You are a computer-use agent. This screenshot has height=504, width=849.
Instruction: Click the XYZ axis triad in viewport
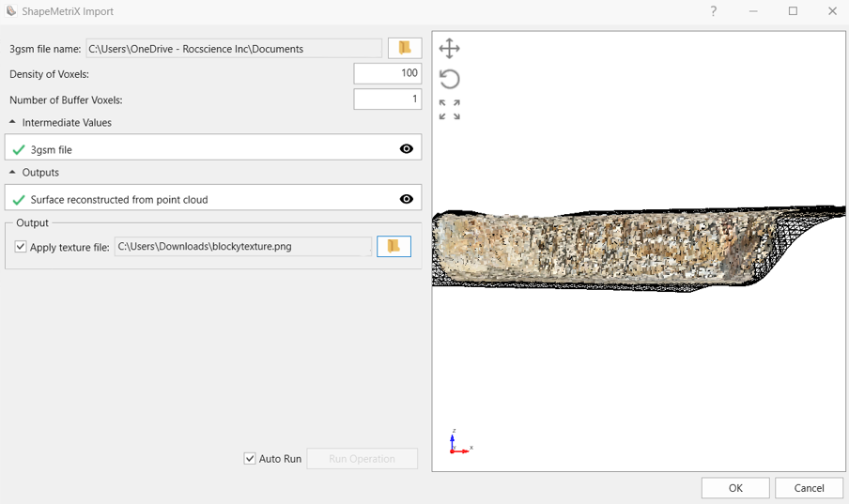[x=460, y=442]
